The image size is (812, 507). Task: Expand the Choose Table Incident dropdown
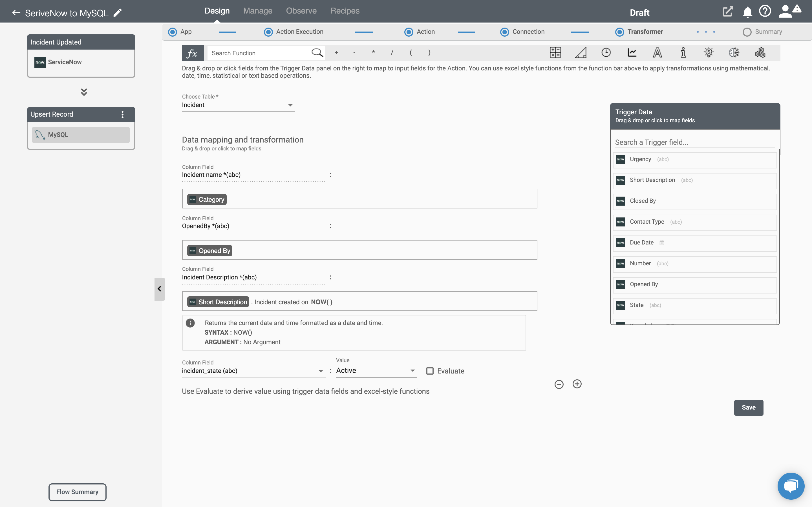pos(290,105)
